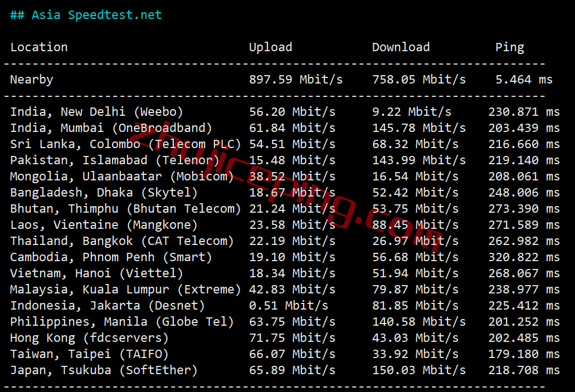Click the Cambodia, Phnom Penh (Smart) entry
The height and width of the screenshot is (392, 575).
pyautogui.click(x=111, y=257)
